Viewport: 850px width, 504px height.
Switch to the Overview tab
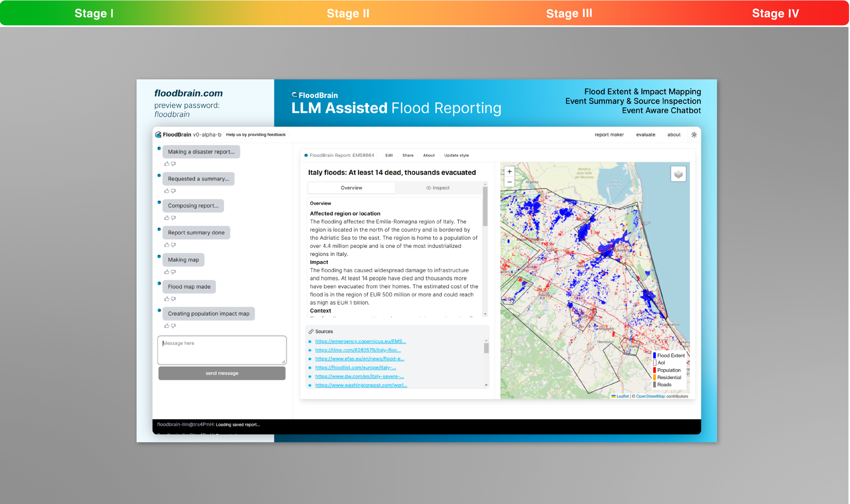click(351, 188)
